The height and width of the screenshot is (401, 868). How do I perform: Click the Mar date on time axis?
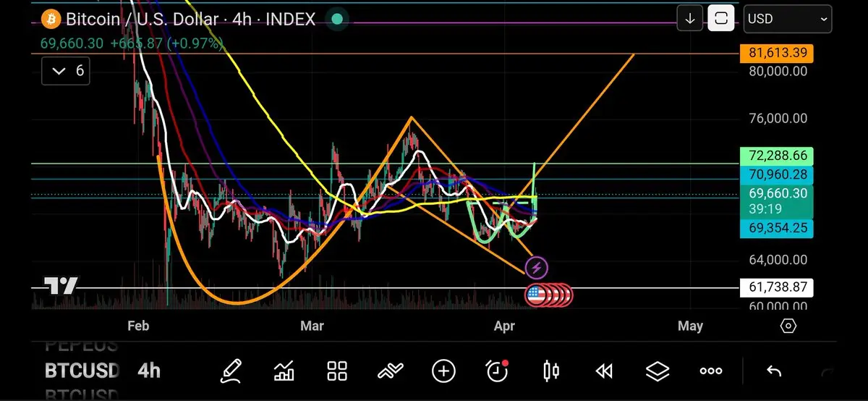pos(312,326)
